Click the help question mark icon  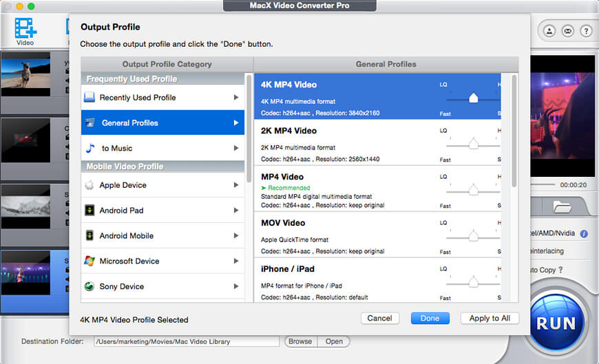[x=586, y=31]
